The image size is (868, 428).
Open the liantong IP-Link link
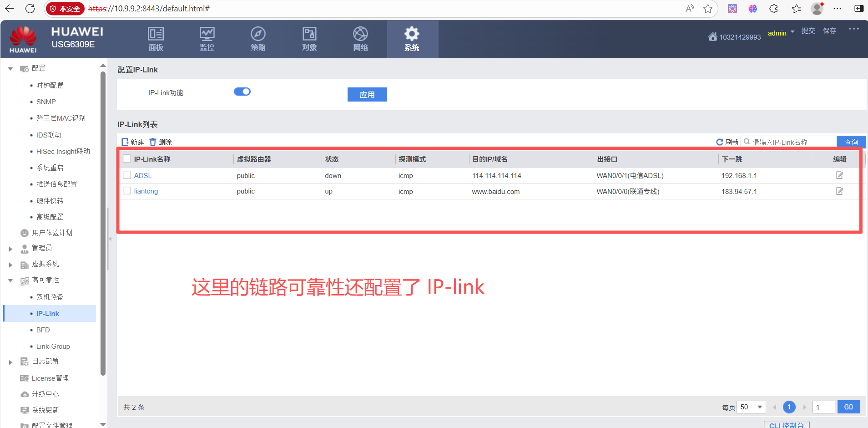[146, 191]
